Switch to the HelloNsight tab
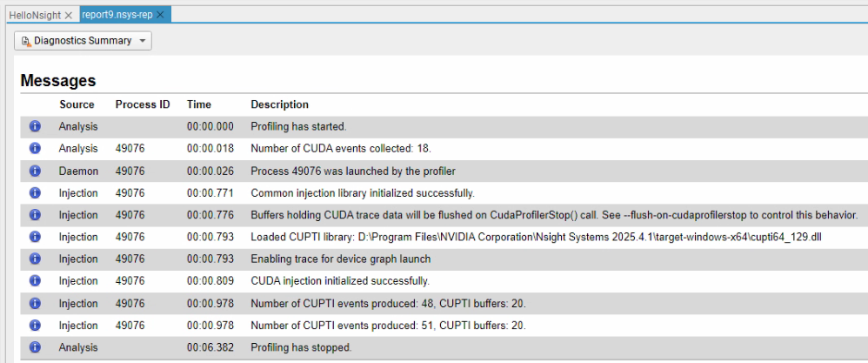Image resolution: width=868 pixels, height=363 pixels. click(34, 15)
